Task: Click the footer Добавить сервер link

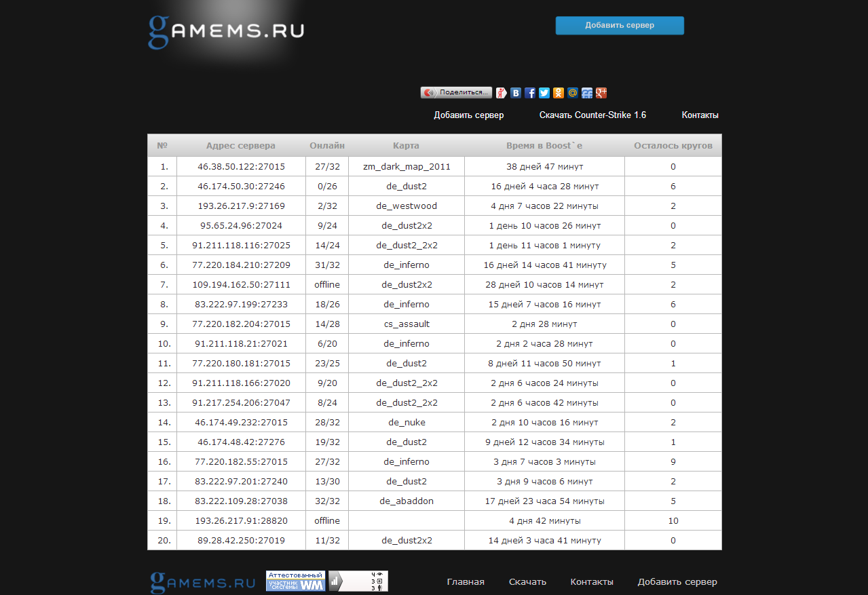Action: (677, 582)
